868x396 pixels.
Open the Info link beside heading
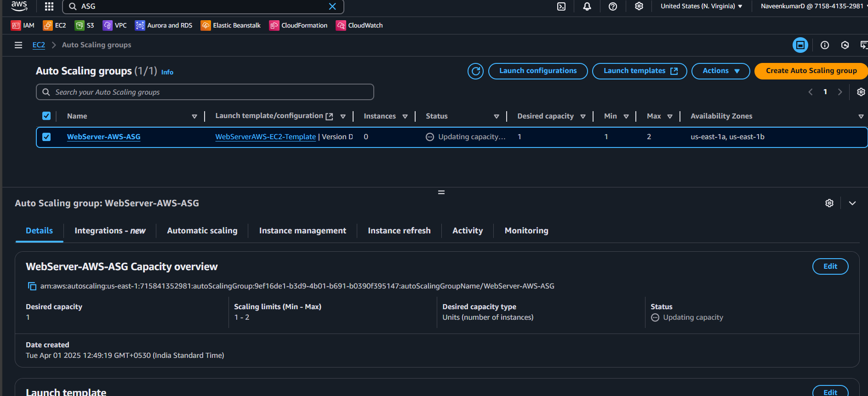pos(167,72)
